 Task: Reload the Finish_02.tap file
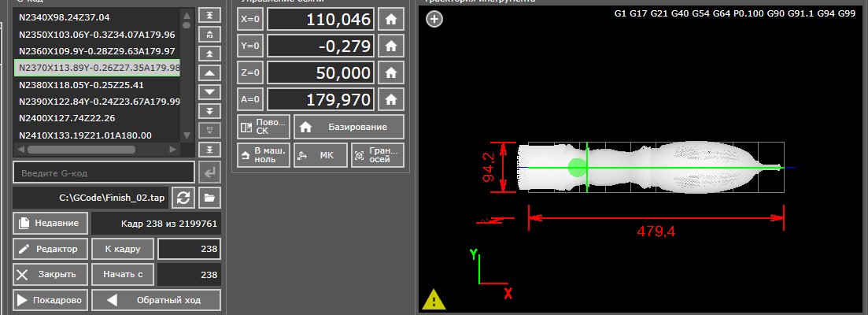click(x=183, y=197)
